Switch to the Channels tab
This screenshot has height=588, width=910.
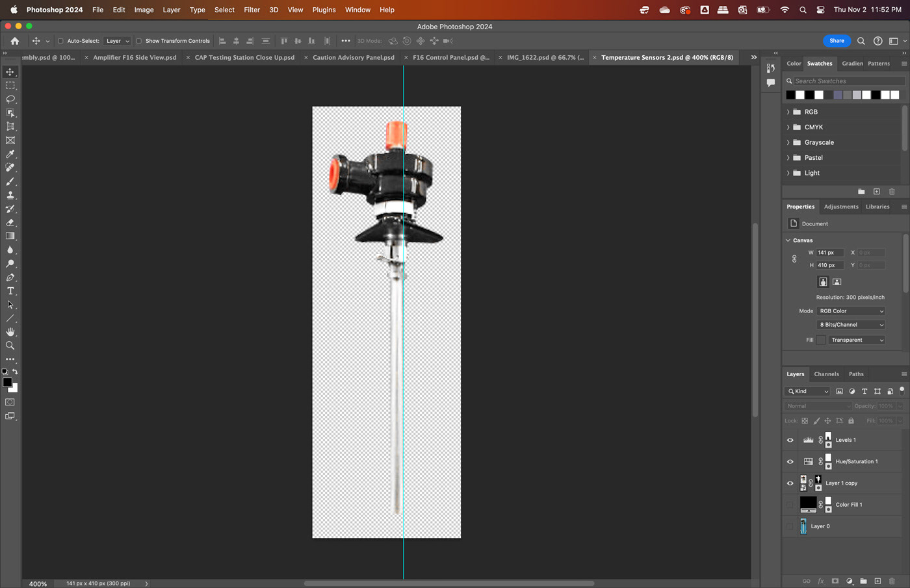tap(826, 374)
